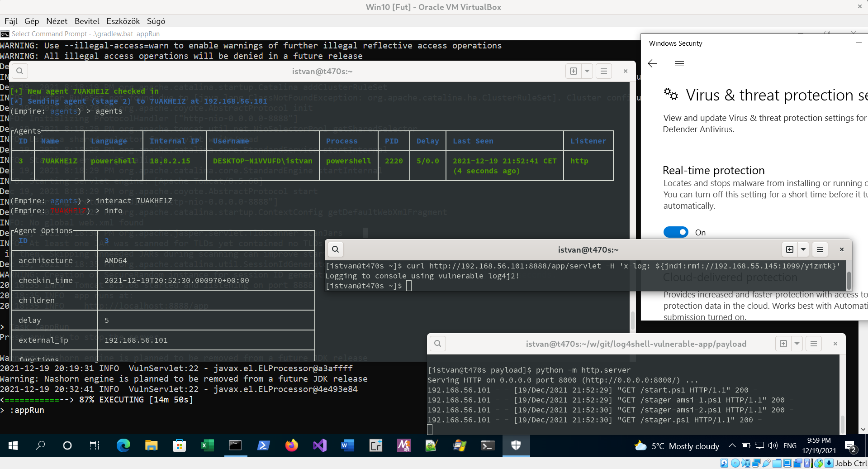Open Windows Security navigation menu
868x469 pixels.
(679, 64)
